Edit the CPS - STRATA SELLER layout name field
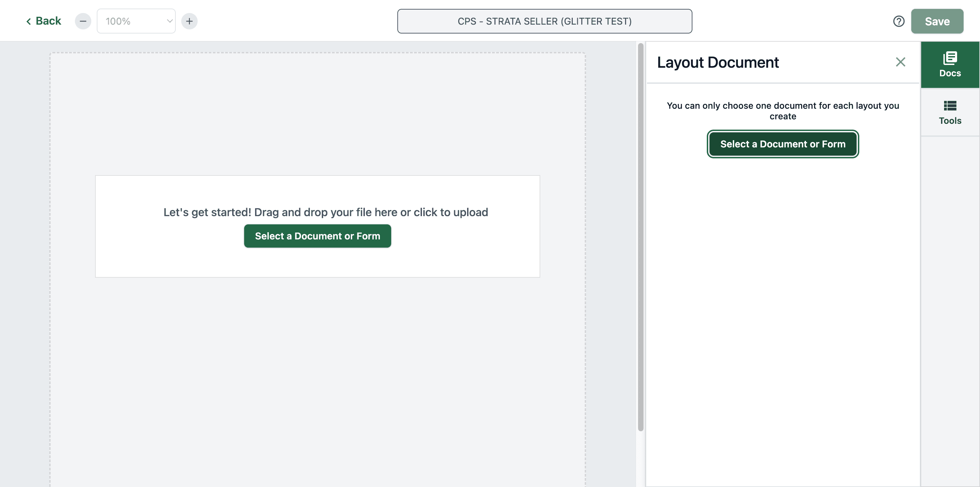The image size is (980, 487). pos(544,21)
